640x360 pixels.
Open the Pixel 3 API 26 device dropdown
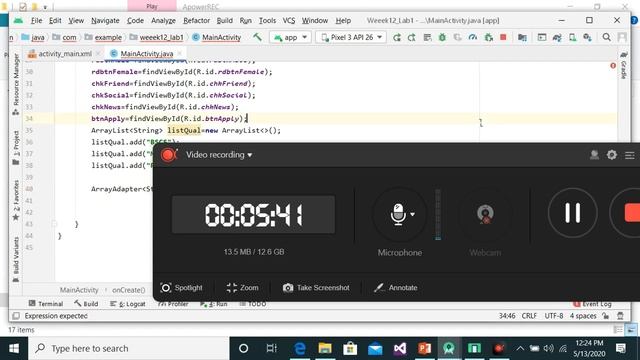[351, 37]
